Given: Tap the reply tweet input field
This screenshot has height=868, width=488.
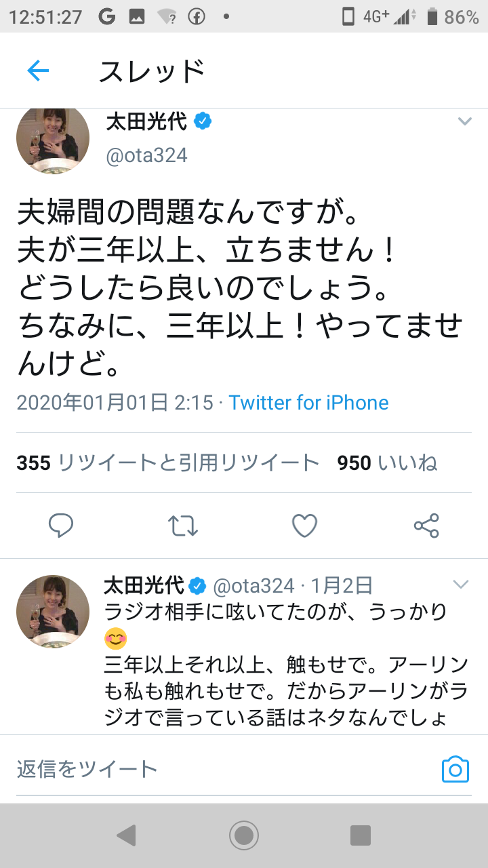Looking at the screenshot, I should pos(224,769).
